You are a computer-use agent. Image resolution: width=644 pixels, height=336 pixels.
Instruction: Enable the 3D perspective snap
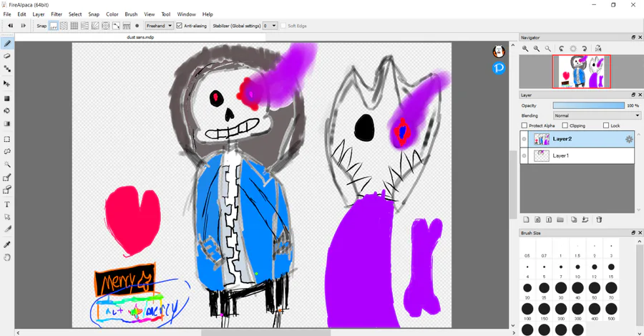127,26
